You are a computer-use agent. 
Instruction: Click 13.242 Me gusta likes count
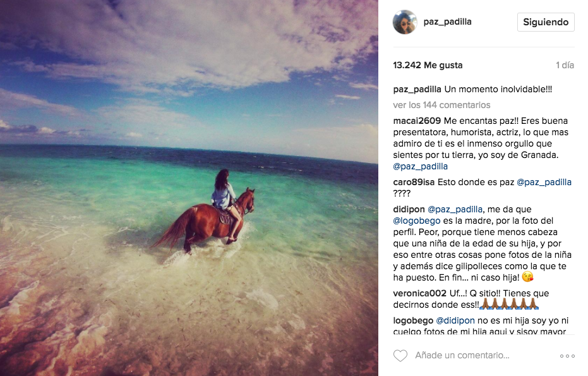point(428,65)
